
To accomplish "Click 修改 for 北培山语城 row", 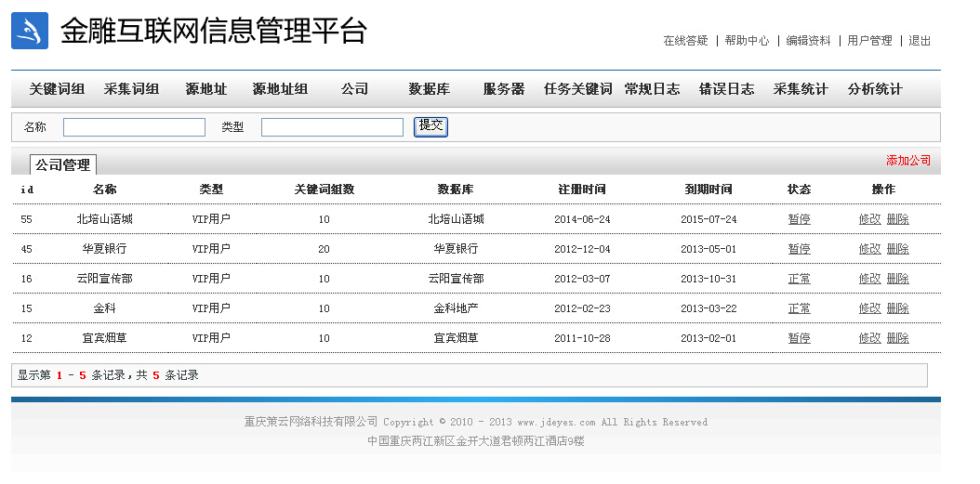I will coord(870,219).
